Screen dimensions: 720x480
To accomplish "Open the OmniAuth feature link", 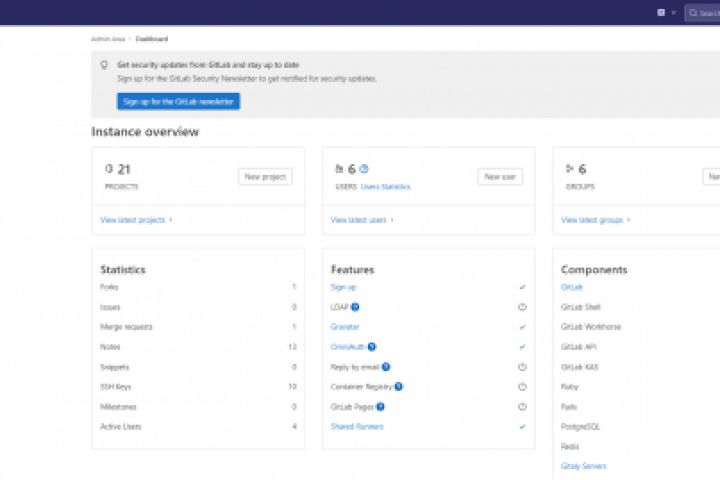I will 348,347.
